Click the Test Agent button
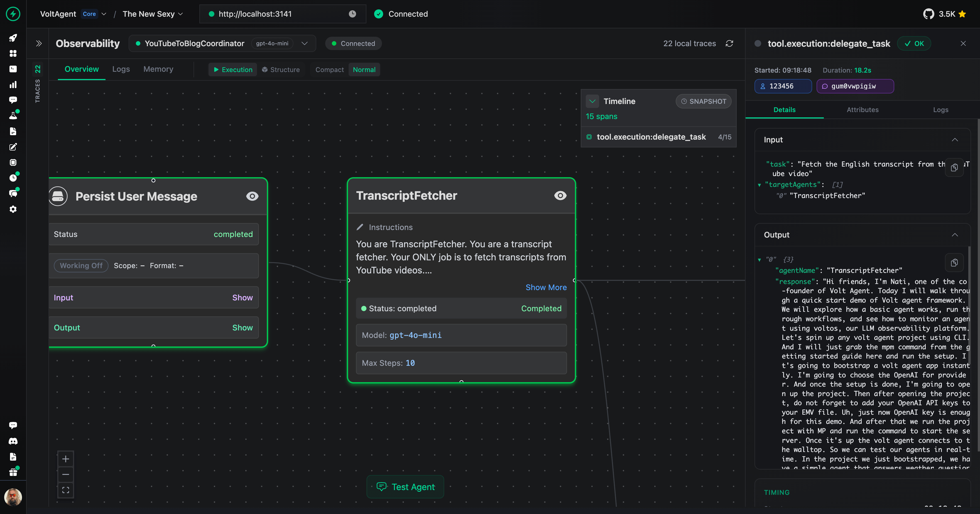The height and width of the screenshot is (514, 980). (x=405, y=487)
